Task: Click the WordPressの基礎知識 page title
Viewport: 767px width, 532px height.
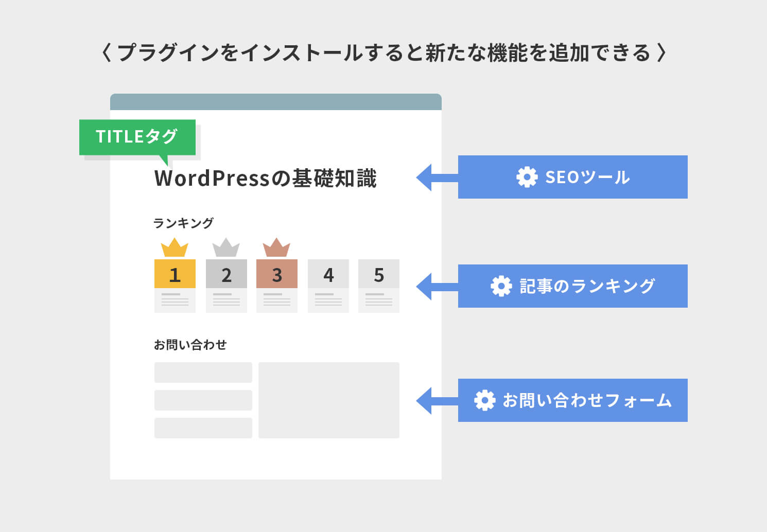Action: [x=266, y=179]
